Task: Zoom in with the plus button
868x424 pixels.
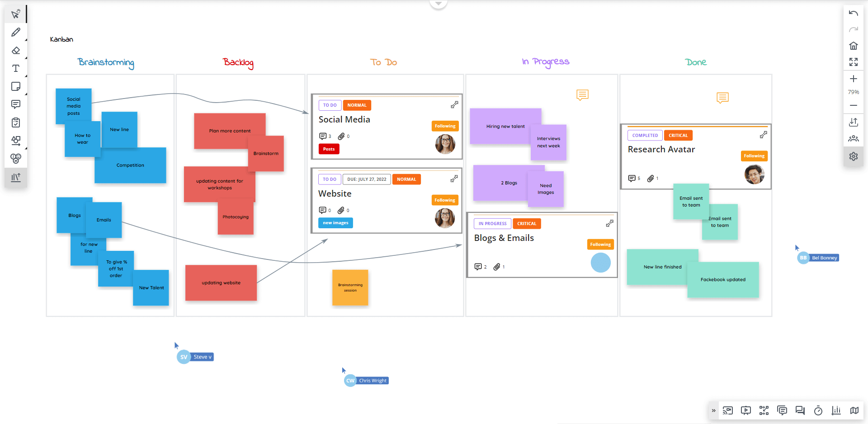Action: point(853,79)
